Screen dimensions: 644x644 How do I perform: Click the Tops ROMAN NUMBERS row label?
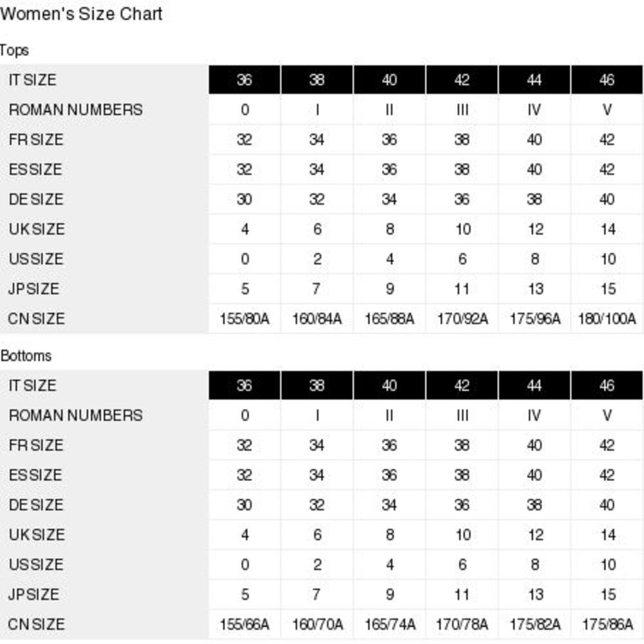coord(75,109)
